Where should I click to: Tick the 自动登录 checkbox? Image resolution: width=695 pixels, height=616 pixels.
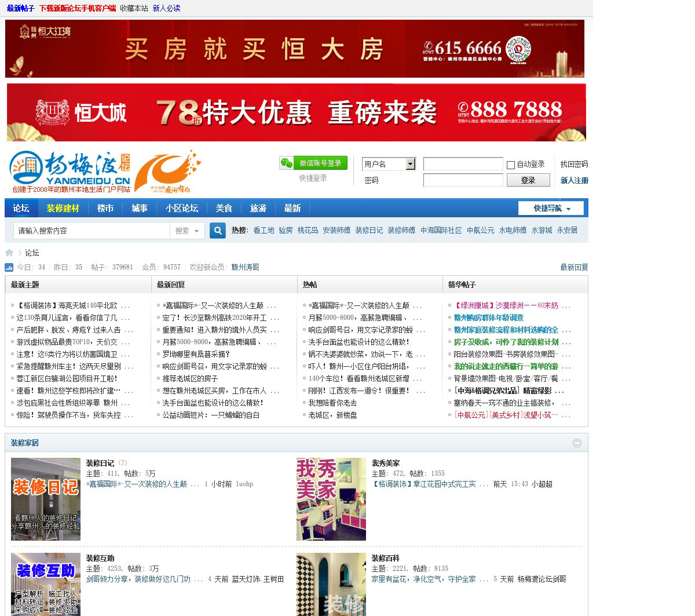pos(511,165)
